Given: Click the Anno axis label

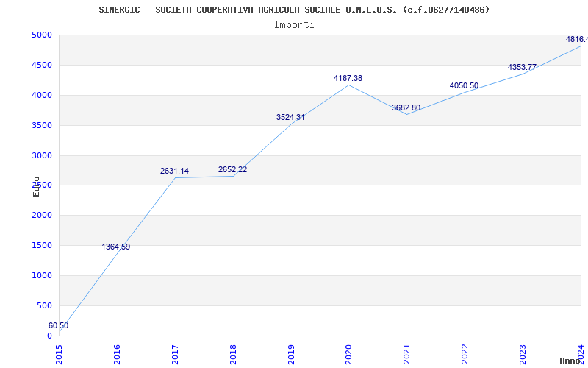Looking at the screenshot, I should pyautogui.click(x=570, y=361).
